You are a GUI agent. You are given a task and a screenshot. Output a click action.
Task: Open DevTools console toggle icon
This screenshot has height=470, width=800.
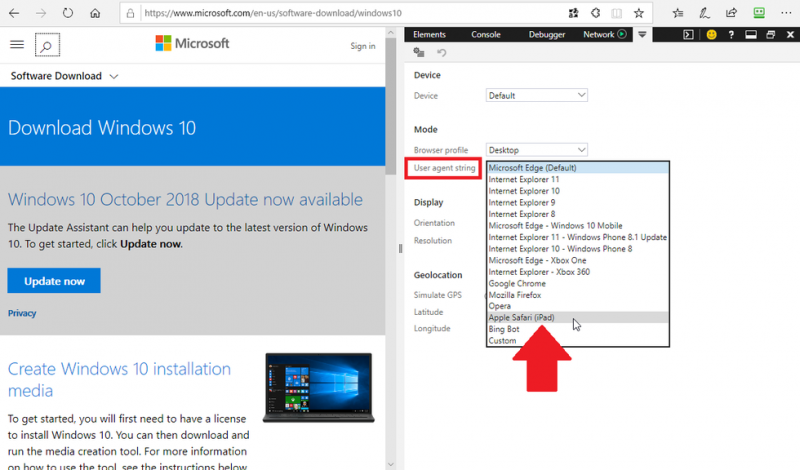tap(688, 35)
